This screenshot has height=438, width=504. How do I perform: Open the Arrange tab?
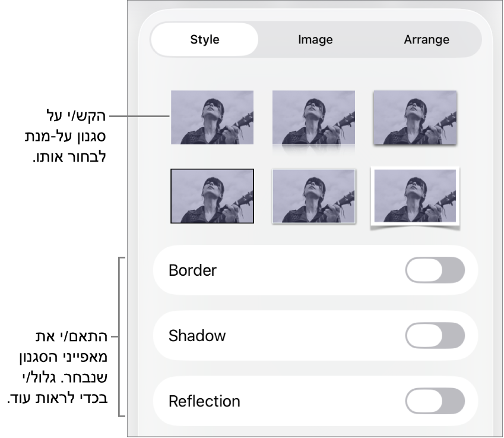tap(426, 40)
